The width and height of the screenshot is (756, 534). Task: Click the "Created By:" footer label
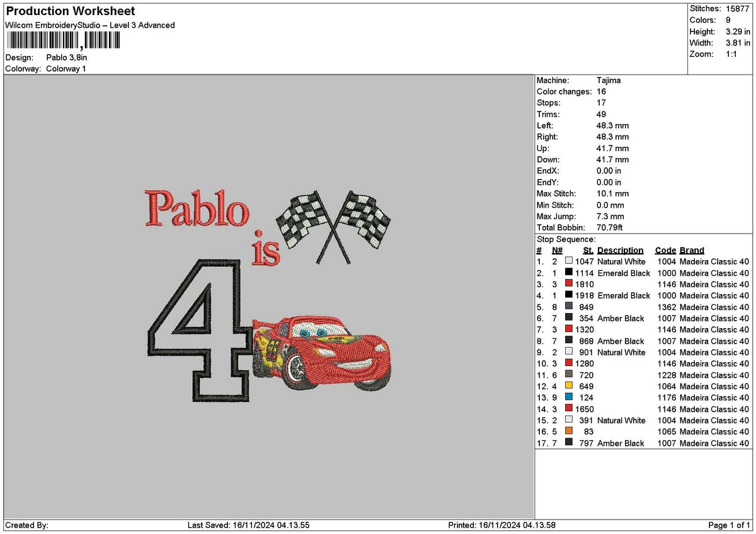coord(26,525)
